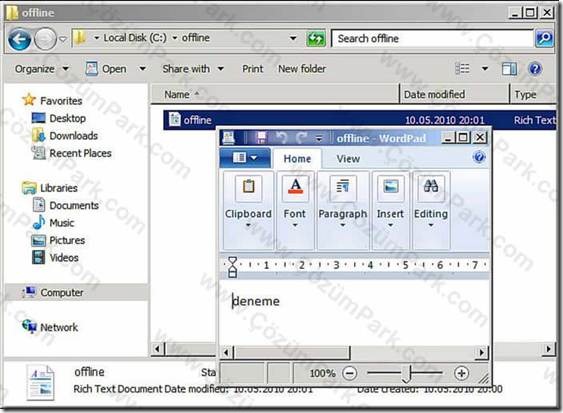Open the WordPad application menu button
The image size is (563, 413).
245,158
